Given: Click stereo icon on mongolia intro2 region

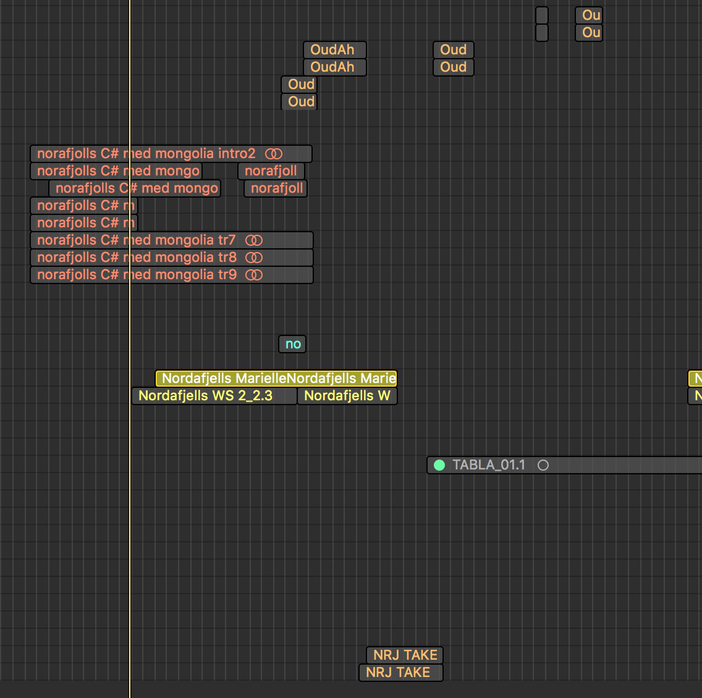Looking at the screenshot, I should [x=274, y=154].
